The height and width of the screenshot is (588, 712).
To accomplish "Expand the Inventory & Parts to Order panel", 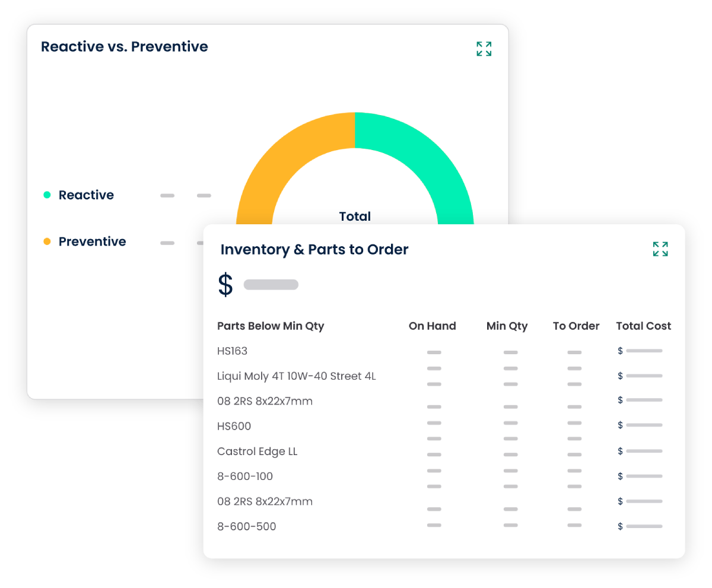I will pyautogui.click(x=660, y=249).
